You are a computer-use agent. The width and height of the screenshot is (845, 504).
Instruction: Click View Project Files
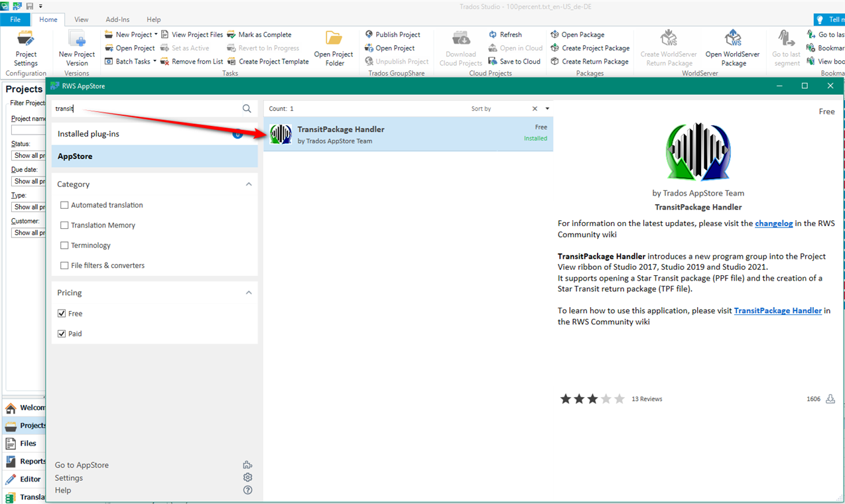[192, 34]
